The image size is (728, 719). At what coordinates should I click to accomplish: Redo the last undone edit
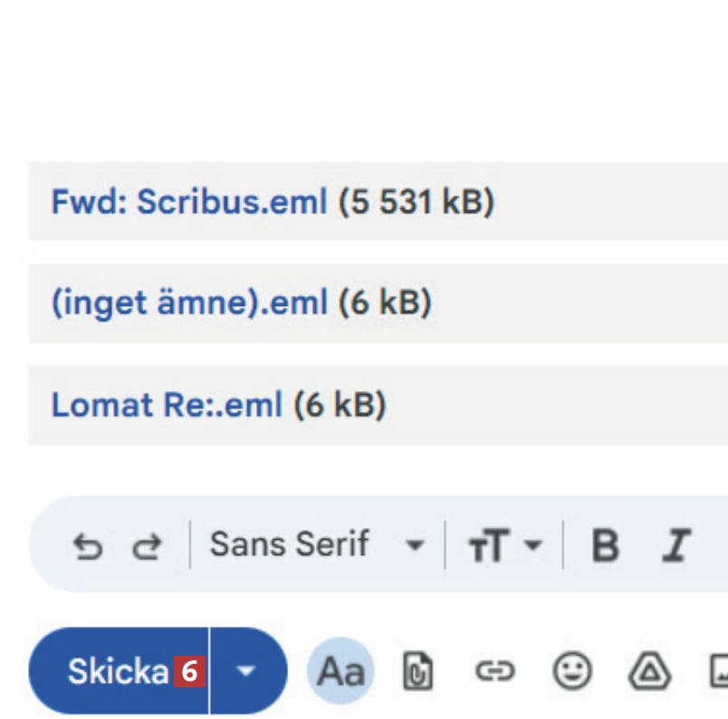[145, 546]
